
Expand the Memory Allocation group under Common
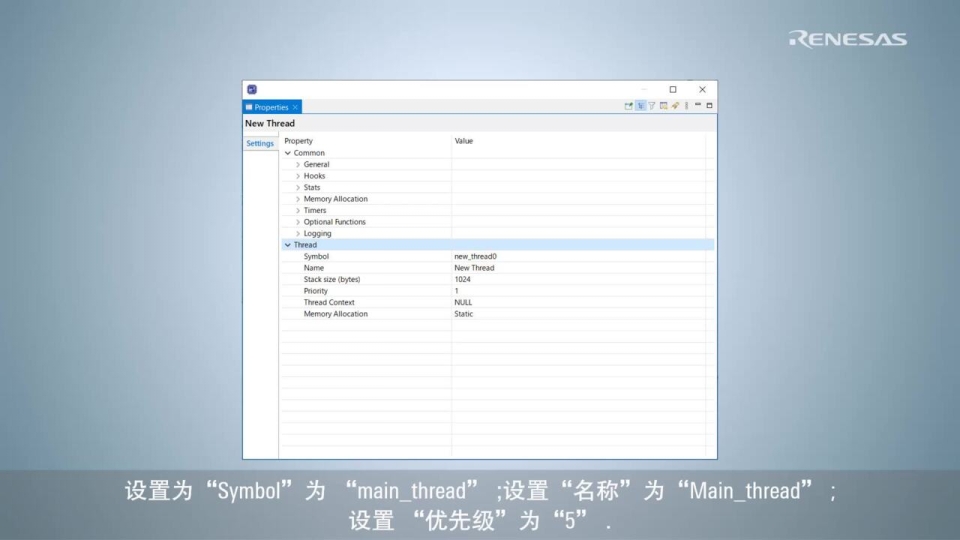pos(298,199)
